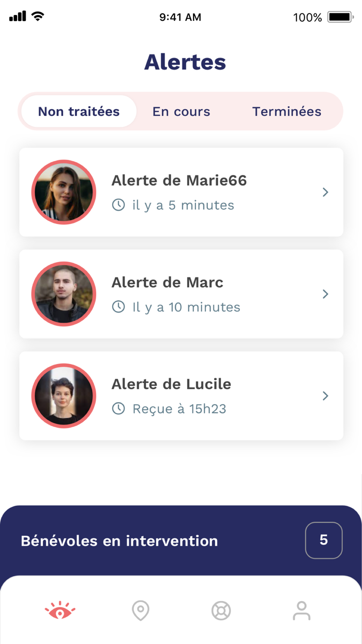This screenshot has height=644, width=362.
Task: Click the clock icon on Lucile's alert
Action: (x=118, y=409)
